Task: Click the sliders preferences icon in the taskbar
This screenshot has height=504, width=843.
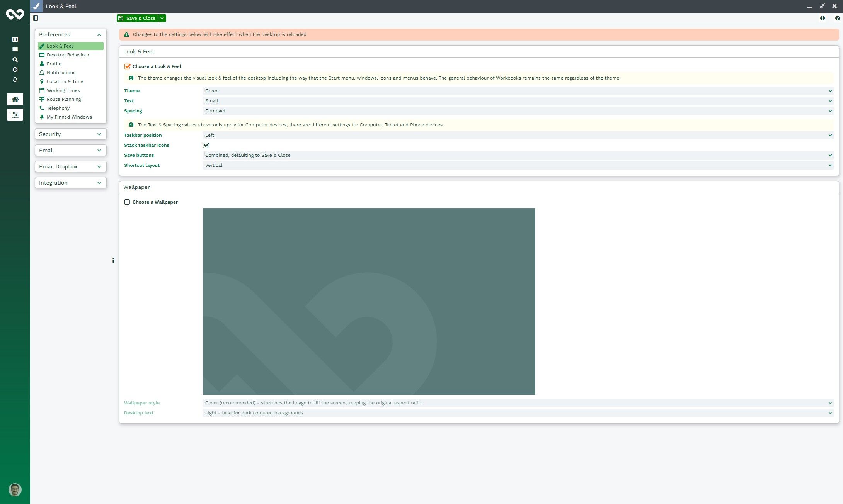Action: pyautogui.click(x=15, y=115)
